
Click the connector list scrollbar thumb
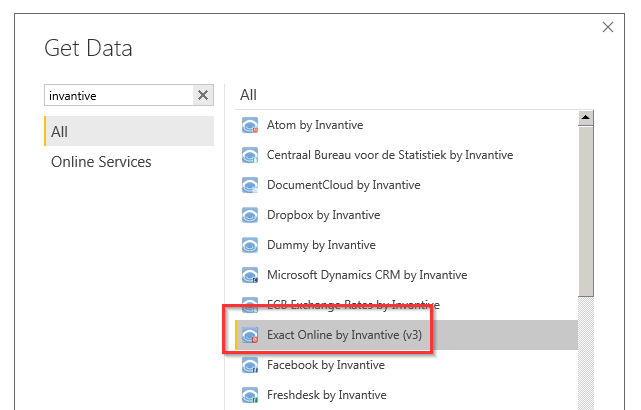coord(586,211)
